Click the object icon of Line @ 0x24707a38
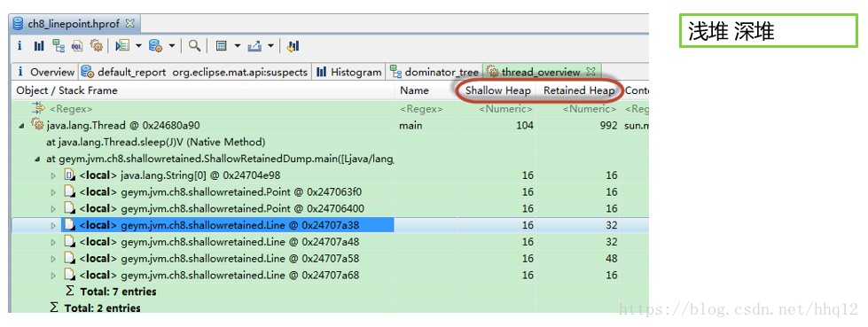 coord(69,225)
